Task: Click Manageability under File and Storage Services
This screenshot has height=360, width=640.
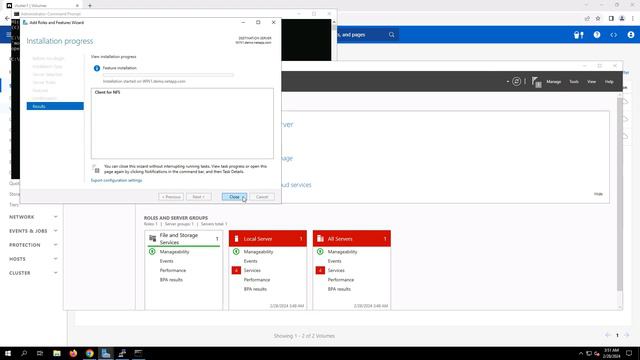Action: (x=174, y=252)
